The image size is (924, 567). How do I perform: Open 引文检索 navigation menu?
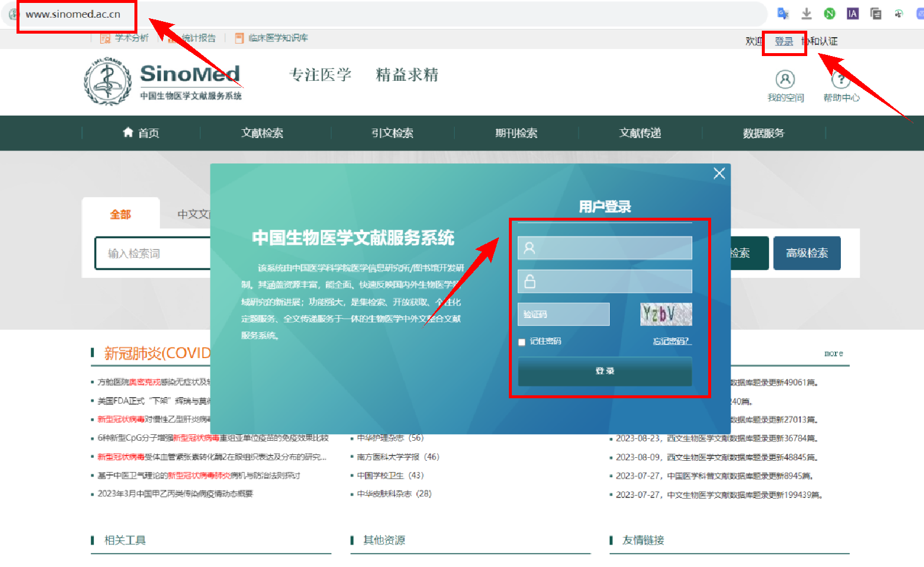392,133
